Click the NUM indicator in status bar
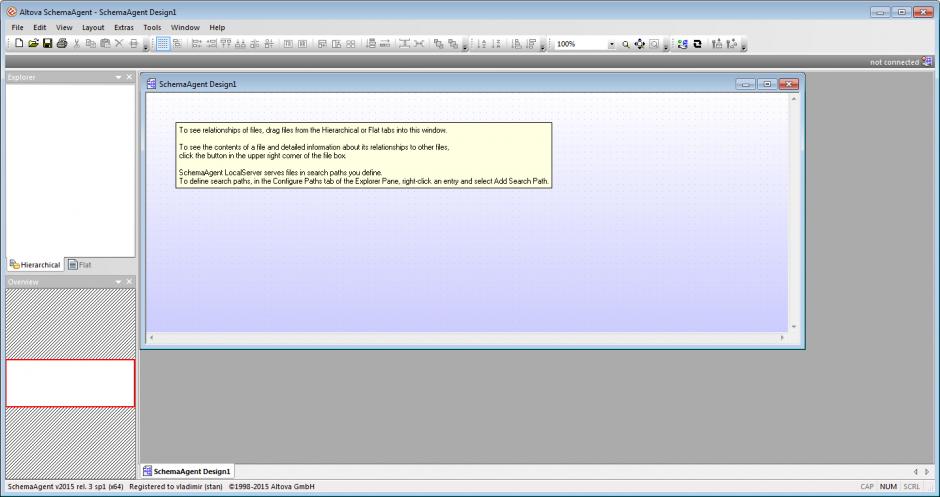Image resolution: width=940 pixels, height=497 pixels. 888,487
